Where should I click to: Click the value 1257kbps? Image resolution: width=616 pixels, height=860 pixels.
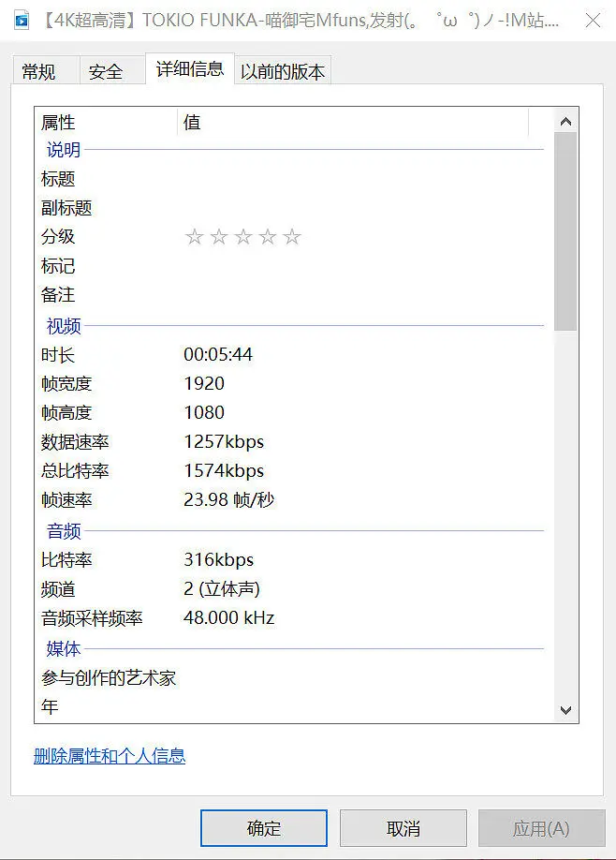pos(224,442)
